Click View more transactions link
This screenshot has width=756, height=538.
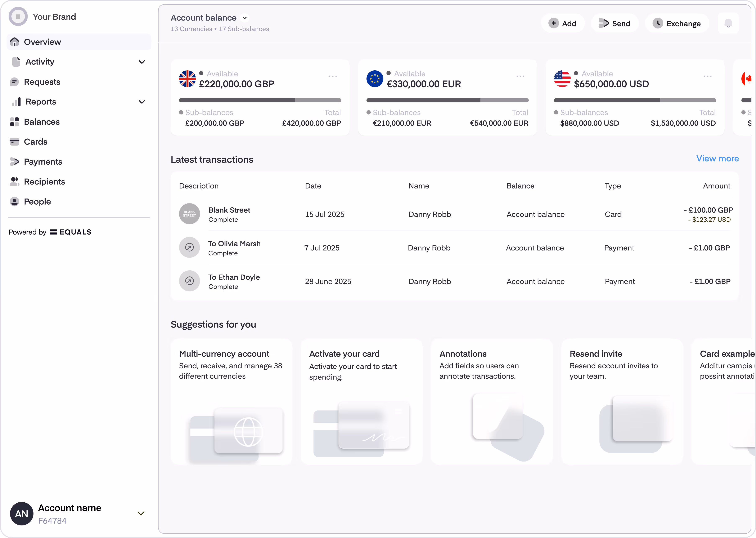[717, 159]
